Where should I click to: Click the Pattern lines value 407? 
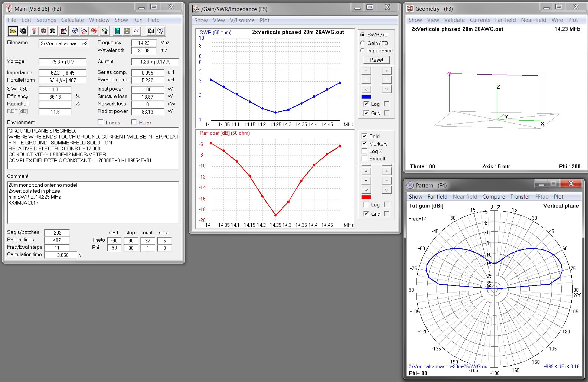(57, 240)
